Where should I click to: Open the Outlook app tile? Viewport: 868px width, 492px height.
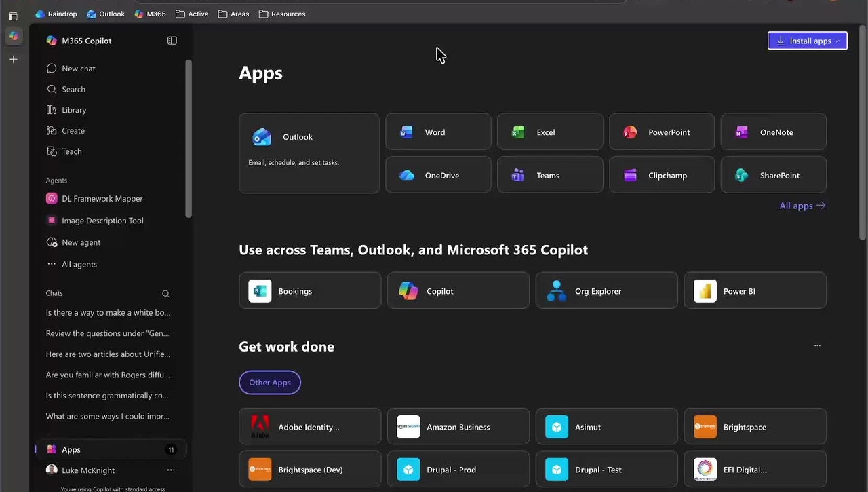point(309,153)
